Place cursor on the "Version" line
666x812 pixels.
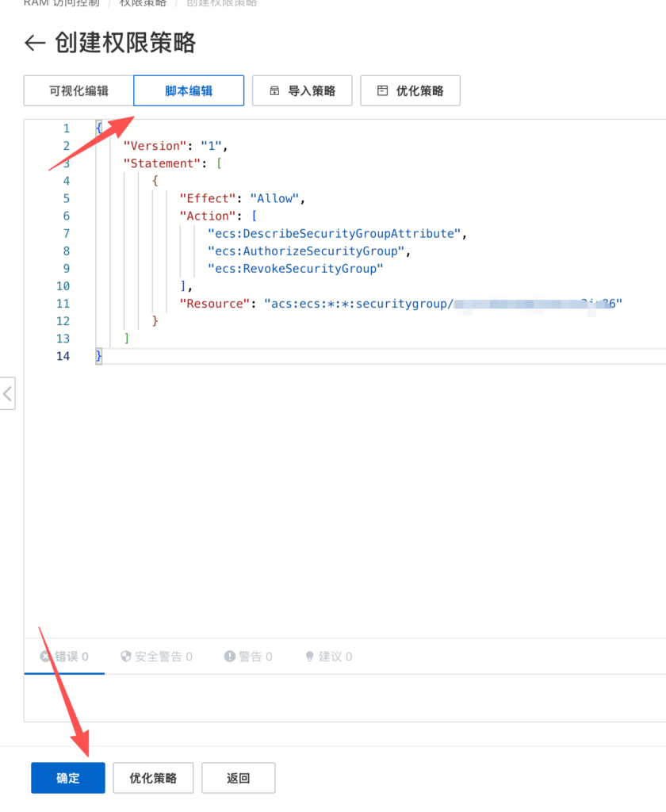coord(174,146)
